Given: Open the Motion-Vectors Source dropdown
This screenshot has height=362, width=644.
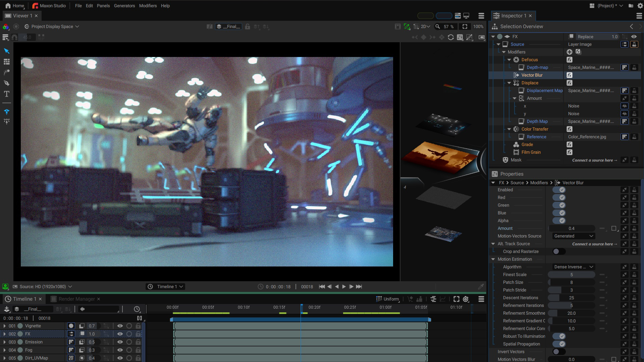Looking at the screenshot, I should coord(574,236).
